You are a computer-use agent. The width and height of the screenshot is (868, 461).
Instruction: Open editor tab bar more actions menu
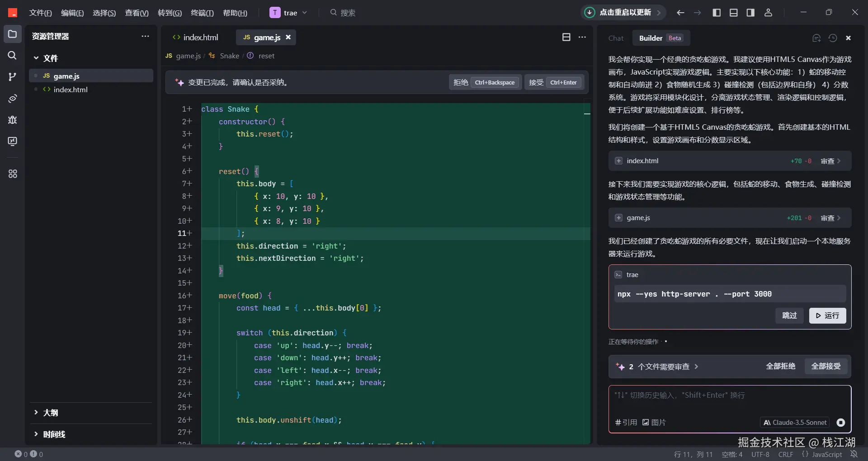[x=582, y=37]
